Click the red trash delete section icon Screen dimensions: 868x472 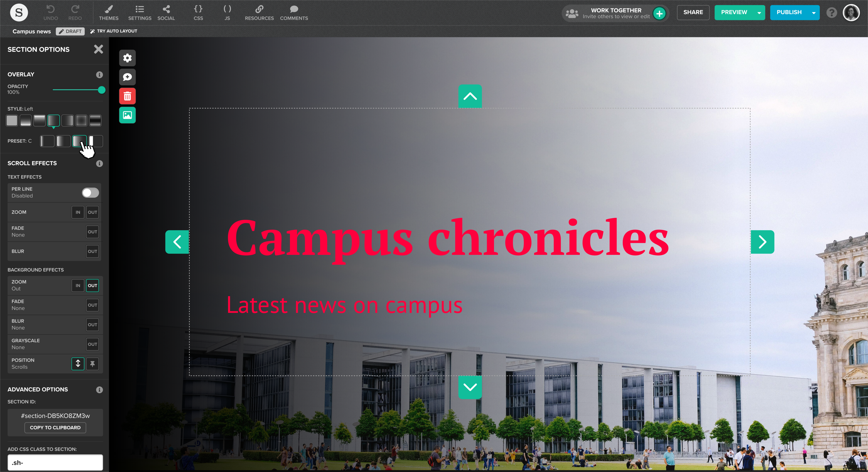coord(127,96)
